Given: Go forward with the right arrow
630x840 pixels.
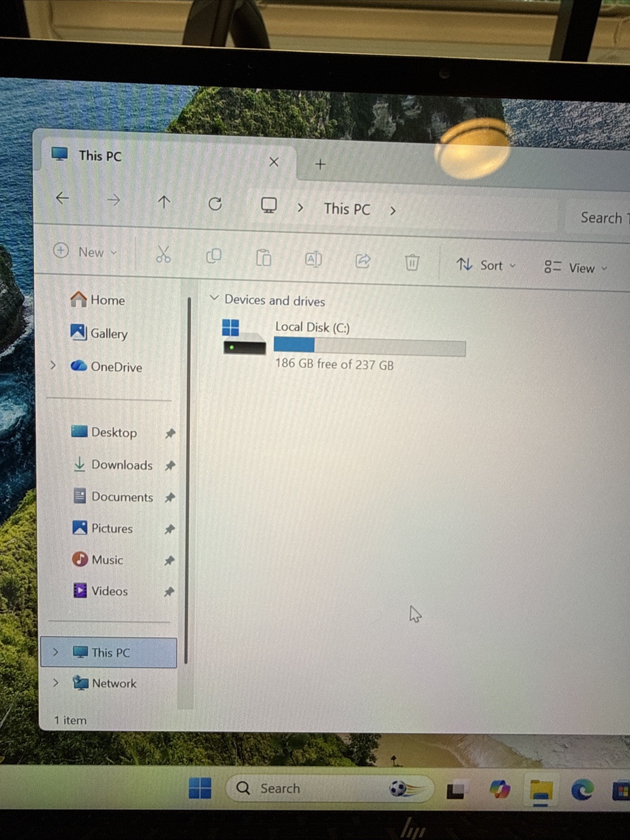Looking at the screenshot, I should 113,200.
